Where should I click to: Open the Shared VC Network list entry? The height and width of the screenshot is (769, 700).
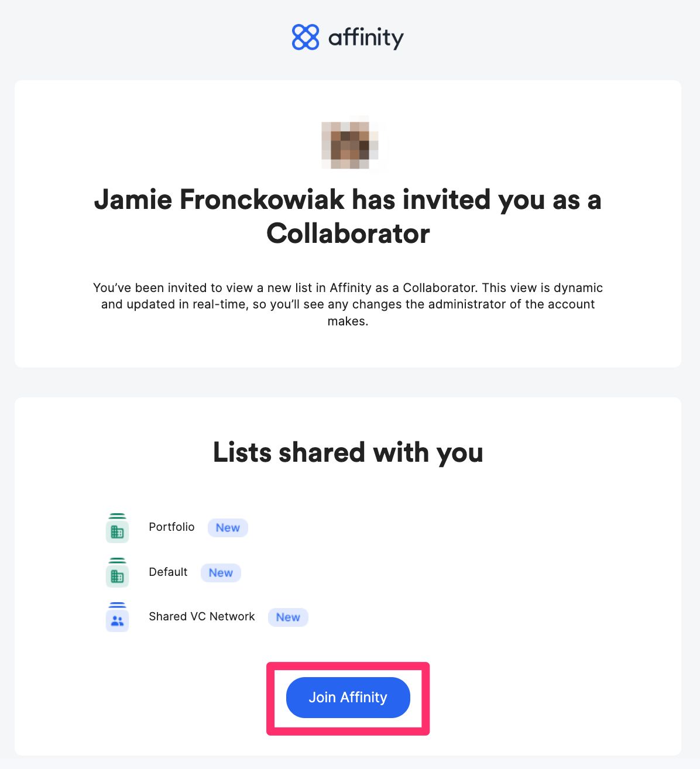tap(201, 617)
